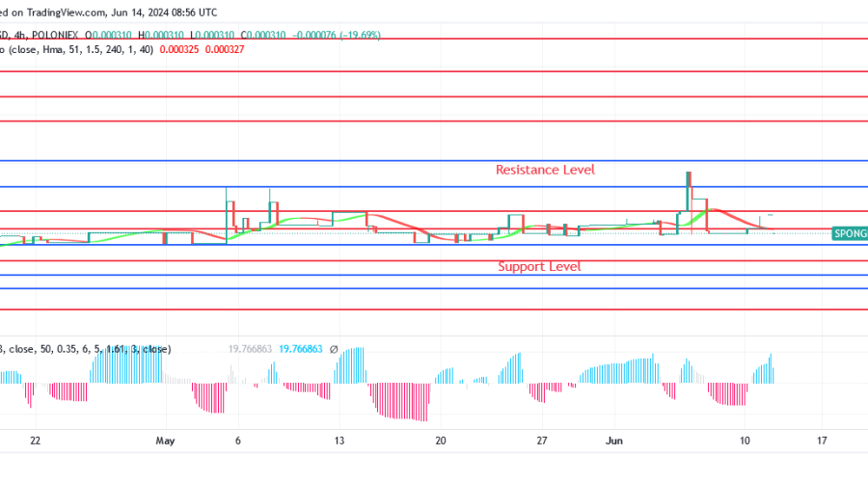Click the blue horizontal line below Resistance Level
This screenshot has height=482, width=868.
(x=434, y=187)
